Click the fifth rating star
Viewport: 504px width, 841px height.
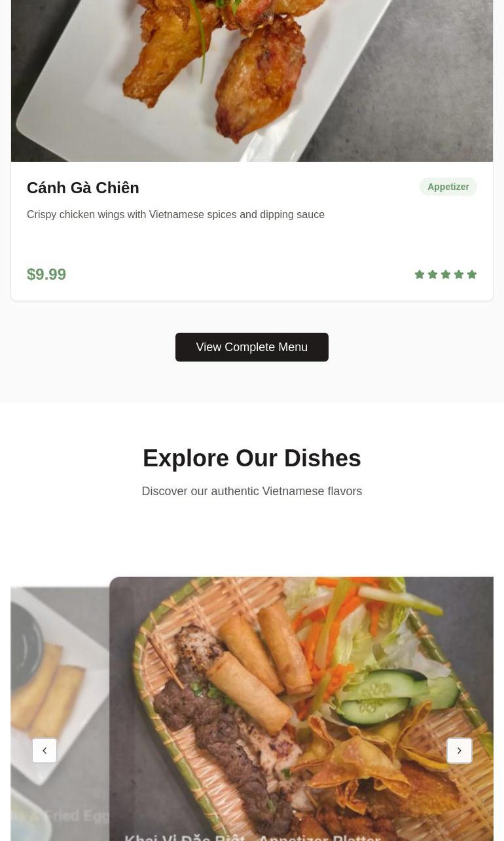coord(472,274)
